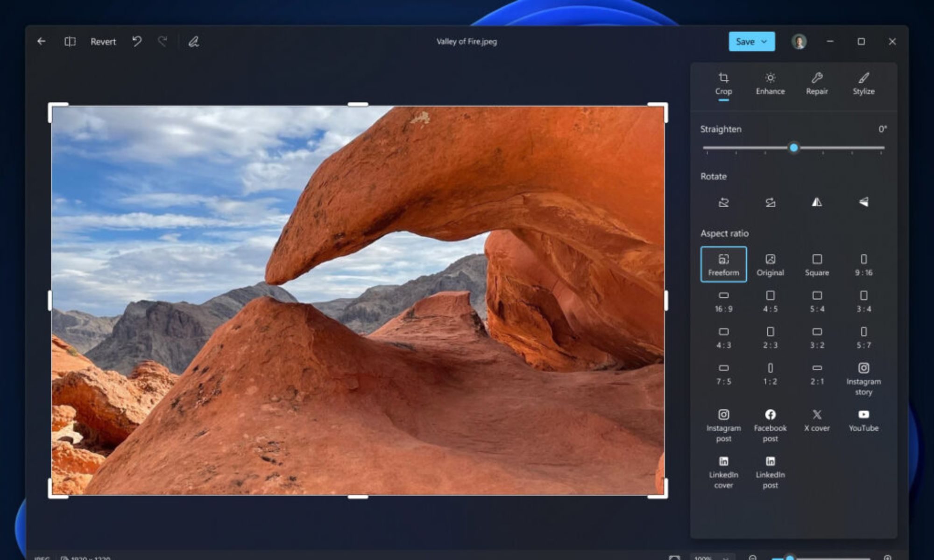Select 4:5 aspect ratio

(770, 301)
